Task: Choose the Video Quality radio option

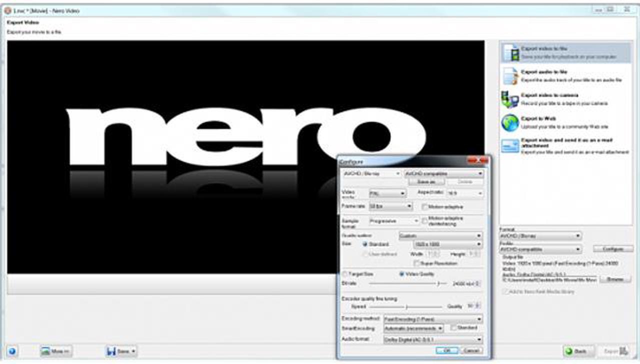Action: tap(401, 274)
